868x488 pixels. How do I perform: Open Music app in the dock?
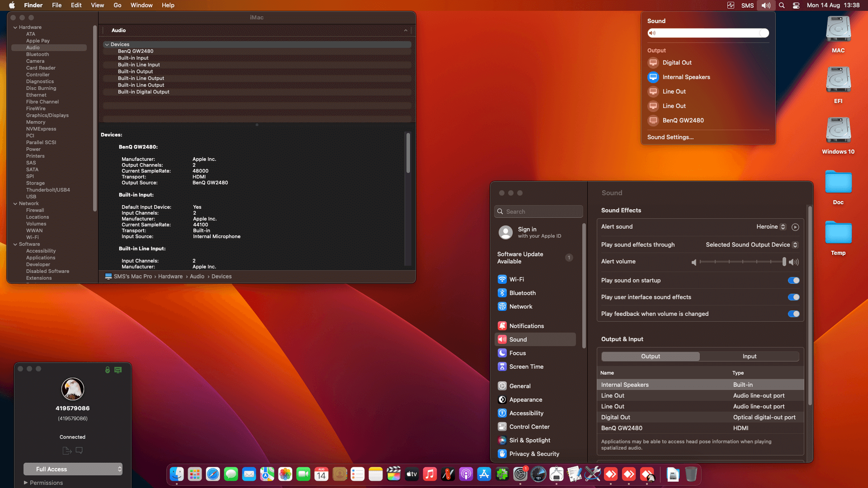pos(430,474)
